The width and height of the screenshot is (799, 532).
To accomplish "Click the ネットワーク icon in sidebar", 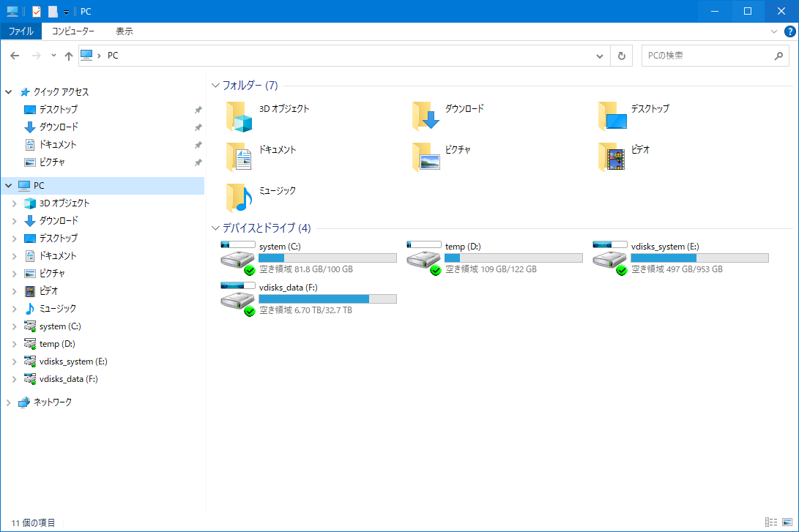I will click(24, 402).
